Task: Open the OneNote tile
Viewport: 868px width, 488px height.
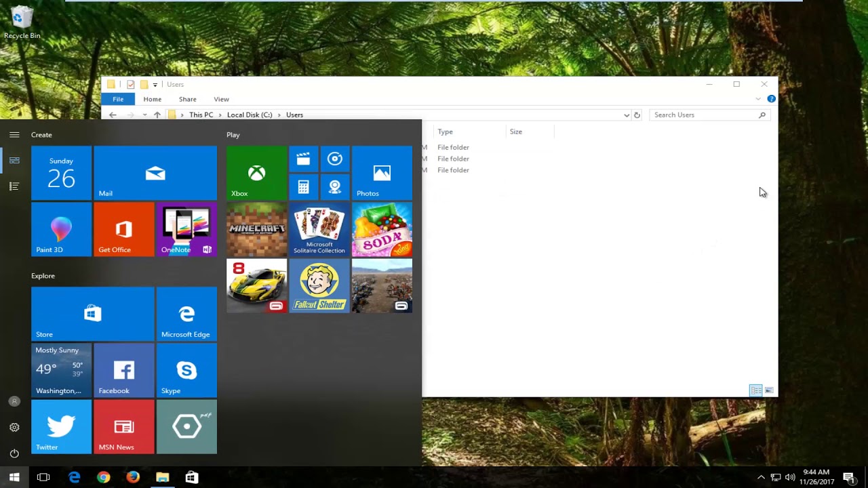Action: (x=186, y=229)
